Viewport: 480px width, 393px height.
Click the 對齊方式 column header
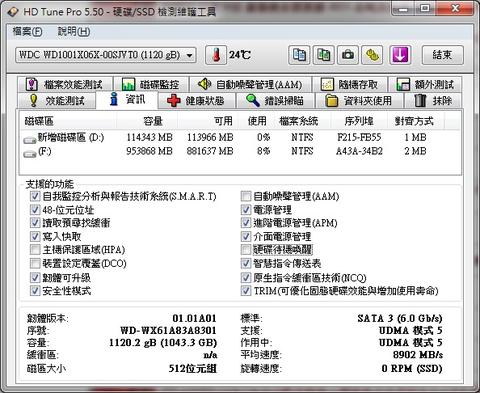coord(415,121)
